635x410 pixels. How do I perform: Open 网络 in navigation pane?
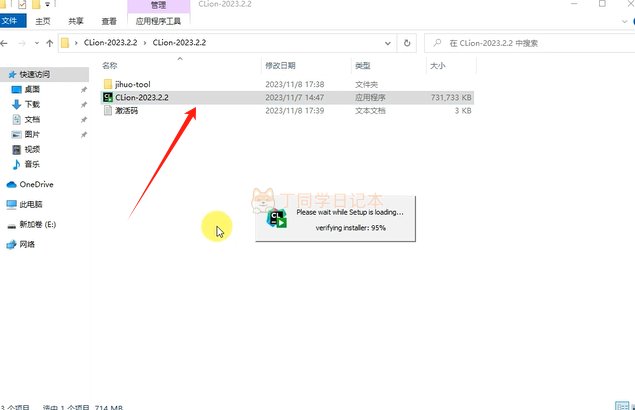pyautogui.click(x=27, y=244)
